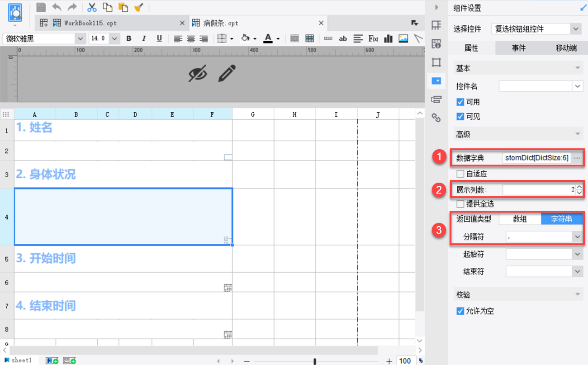Viewport: 588px width, 365px height.
Task: Click the insert formula F(x) icon
Action: click(x=373, y=38)
